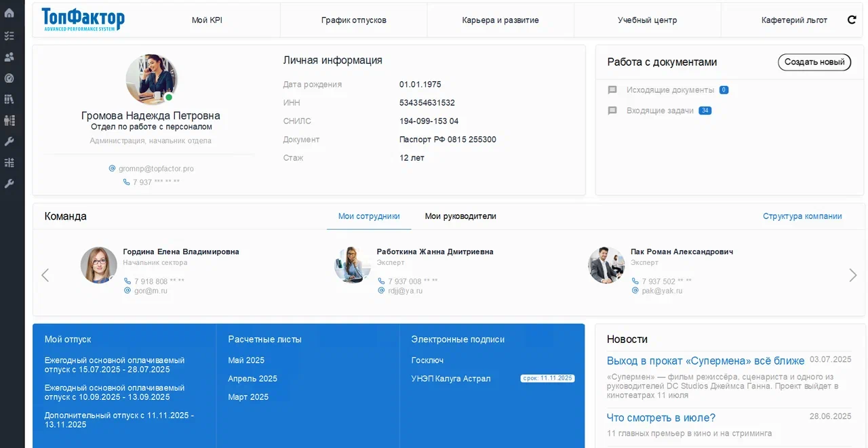Screen dimensions: 868x448
Task: Click the Создать новый button
Action: tap(814, 62)
